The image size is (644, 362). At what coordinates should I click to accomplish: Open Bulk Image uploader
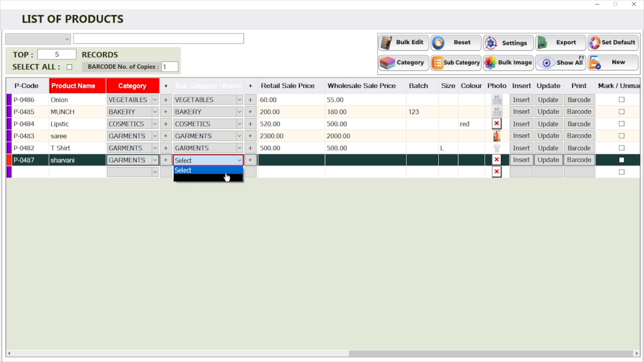click(508, 63)
